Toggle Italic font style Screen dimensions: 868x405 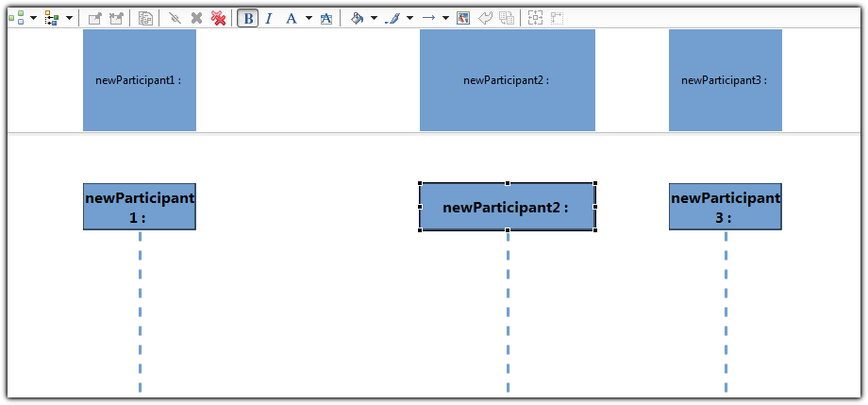(x=269, y=18)
